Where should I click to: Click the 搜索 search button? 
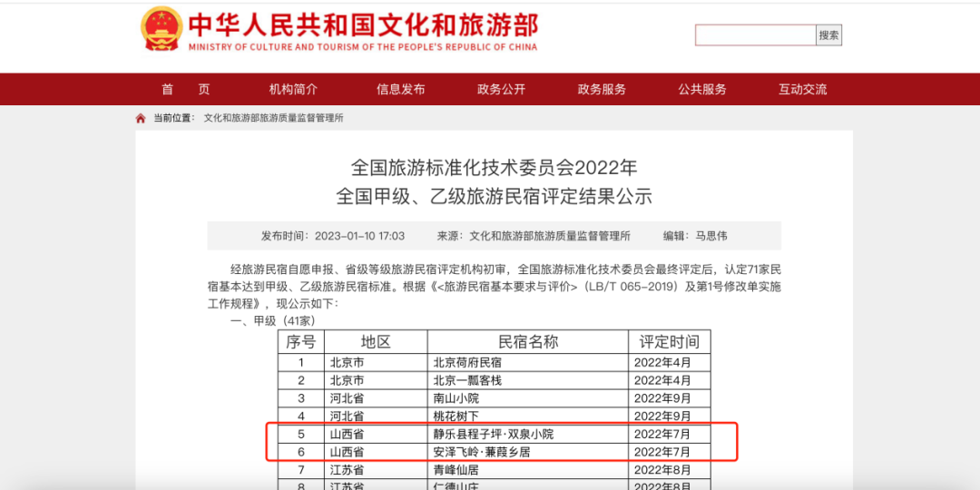tap(828, 35)
